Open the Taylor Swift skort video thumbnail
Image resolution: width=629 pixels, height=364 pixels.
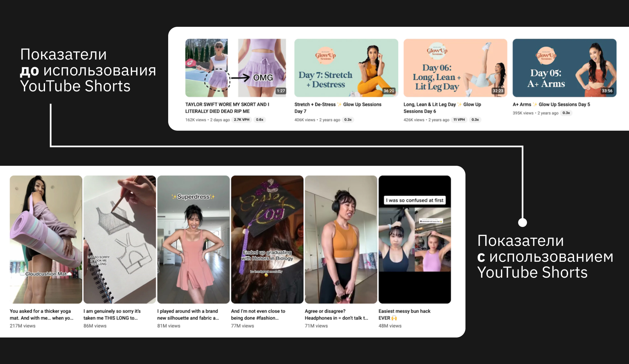point(235,68)
